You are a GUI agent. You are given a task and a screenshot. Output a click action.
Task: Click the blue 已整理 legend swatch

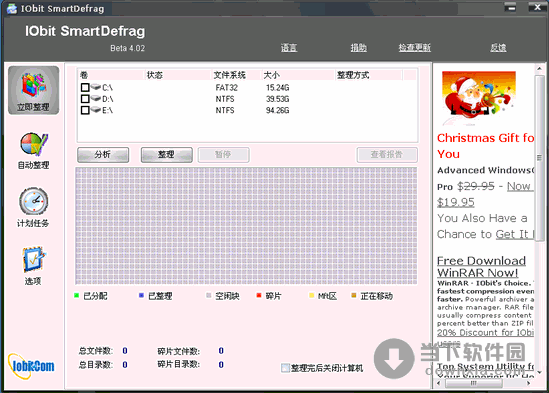141,296
